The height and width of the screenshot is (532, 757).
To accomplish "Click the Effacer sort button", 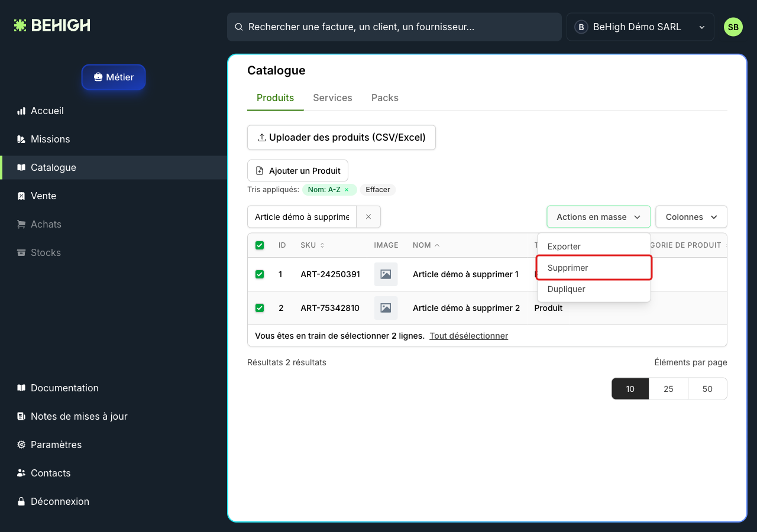I will click(378, 190).
